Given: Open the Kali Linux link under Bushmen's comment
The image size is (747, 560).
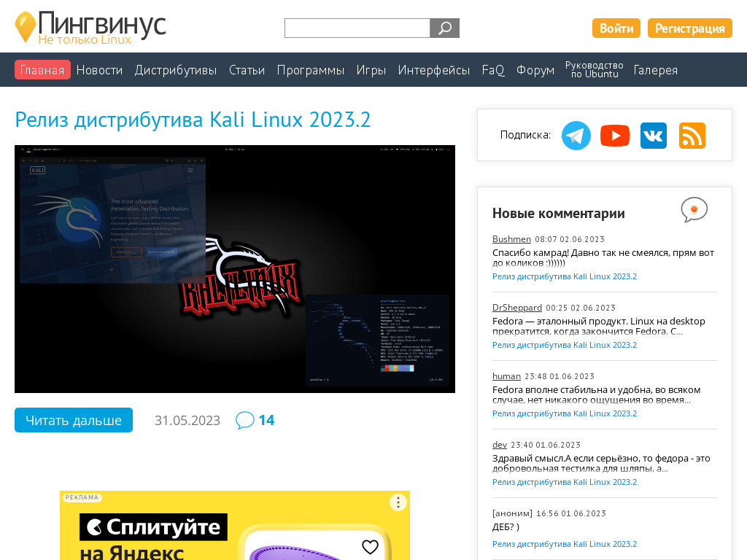Looking at the screenshot, I should [x=565, y=276].
